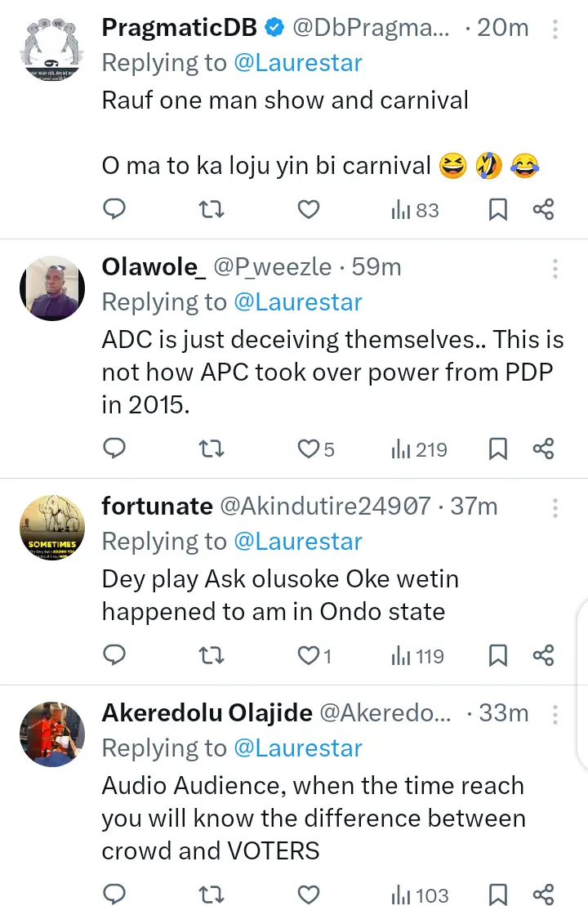Viewport: 588px width, 906px height.
Task: Repost Olawole_'s ADC tweet
Action: coord(212,449)
